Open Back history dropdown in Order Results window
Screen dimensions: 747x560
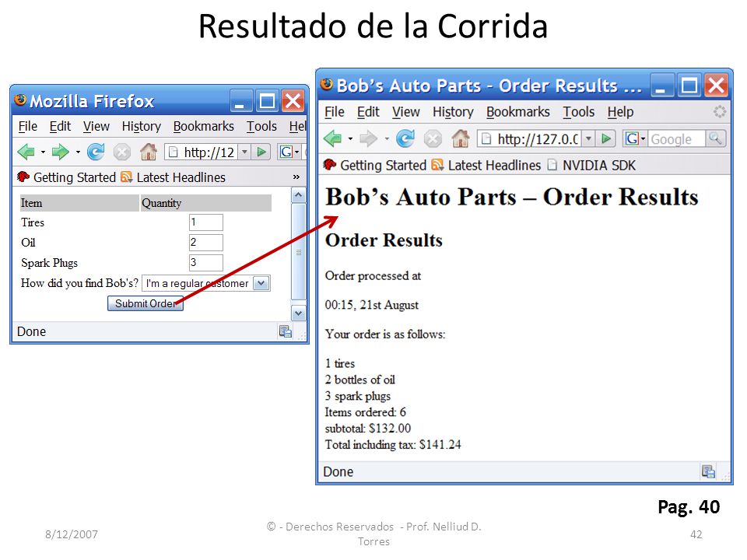click(350, 139)
